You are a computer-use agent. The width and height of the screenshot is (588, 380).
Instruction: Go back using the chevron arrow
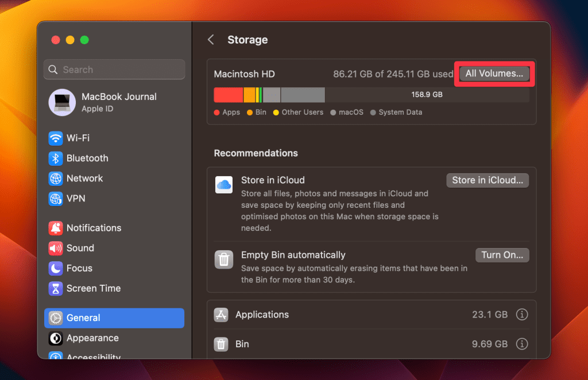pos(211,40)
